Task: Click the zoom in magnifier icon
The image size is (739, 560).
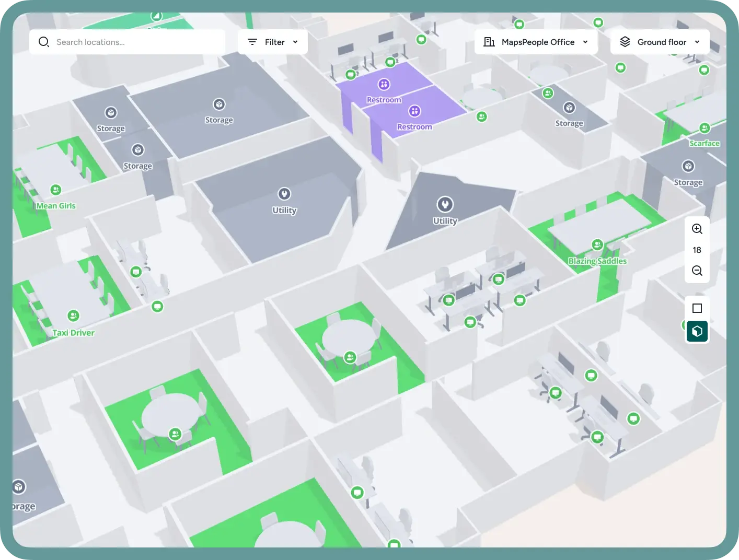Action: tap(697, 229)
